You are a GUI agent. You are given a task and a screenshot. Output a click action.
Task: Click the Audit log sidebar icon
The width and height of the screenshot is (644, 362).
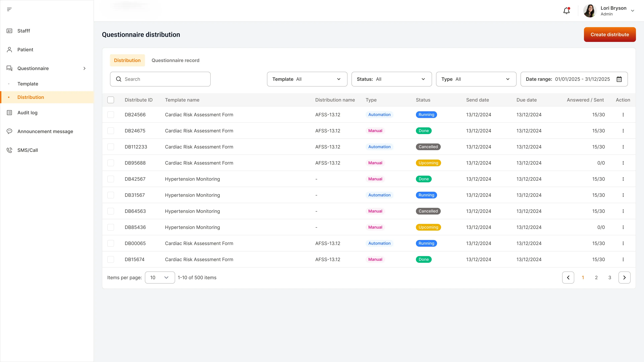pos(9,113)
